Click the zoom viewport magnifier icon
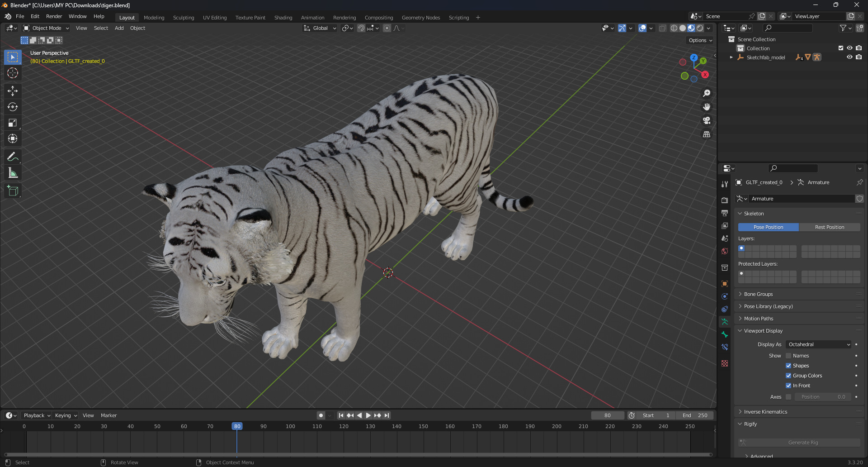 click(707, 93)
